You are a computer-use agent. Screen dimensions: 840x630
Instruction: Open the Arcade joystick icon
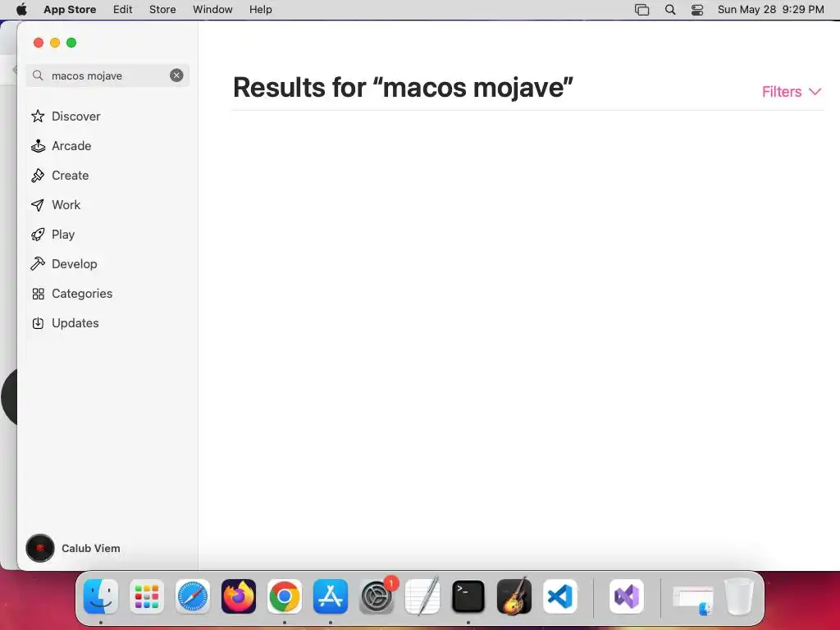pos(38,146)
